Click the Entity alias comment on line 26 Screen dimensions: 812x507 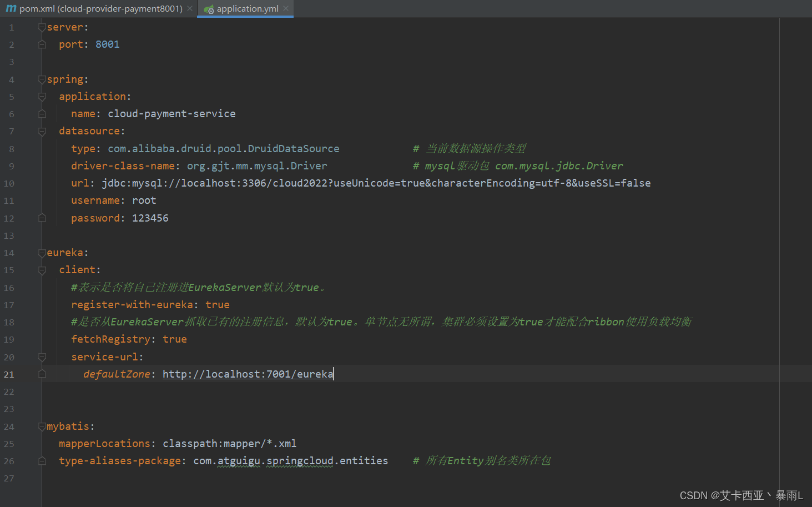[x=482, y=460]
